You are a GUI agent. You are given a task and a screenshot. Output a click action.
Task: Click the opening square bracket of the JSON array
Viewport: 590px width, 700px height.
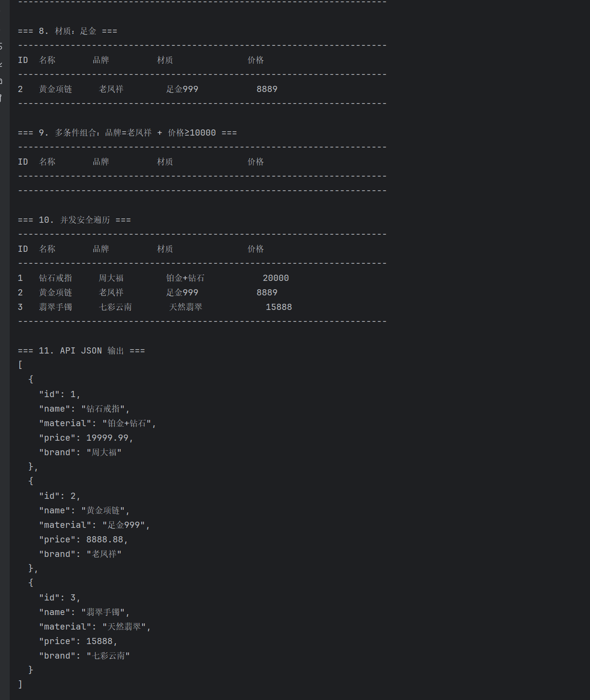(x=20, y=365)
